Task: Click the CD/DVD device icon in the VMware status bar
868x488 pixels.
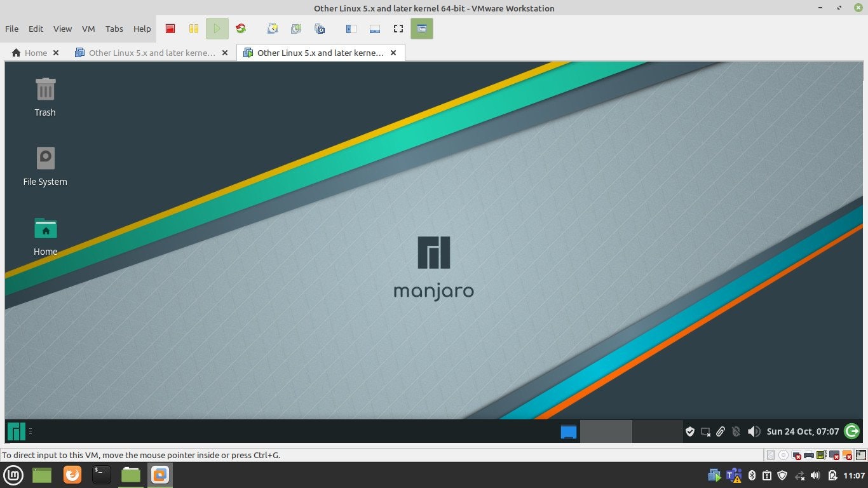Action: point(783,455)
